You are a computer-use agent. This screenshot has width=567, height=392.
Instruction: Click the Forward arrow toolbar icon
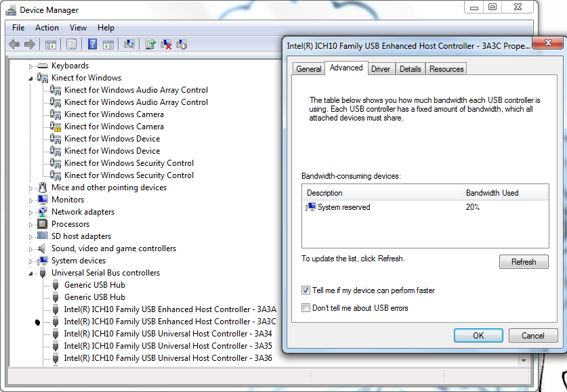click(30, 45)
